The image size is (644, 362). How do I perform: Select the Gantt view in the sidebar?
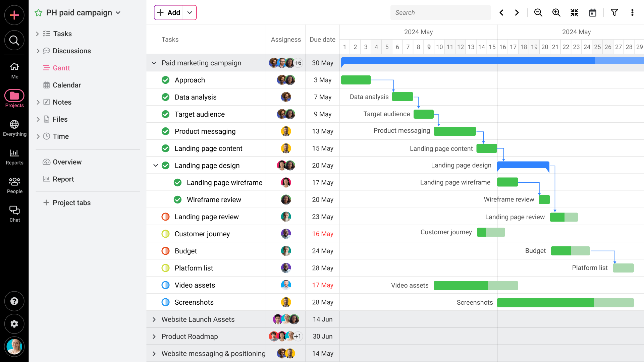click(61, 68)
